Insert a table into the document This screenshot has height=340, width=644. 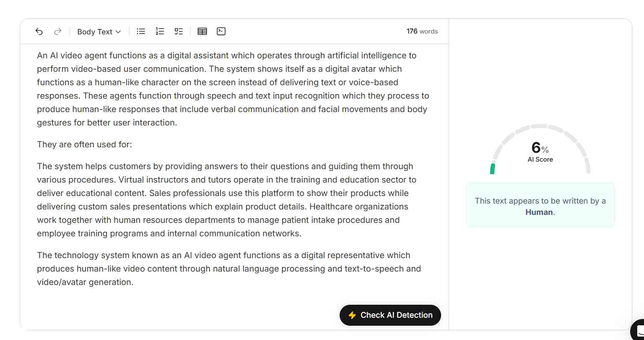[x=202, y=31]
